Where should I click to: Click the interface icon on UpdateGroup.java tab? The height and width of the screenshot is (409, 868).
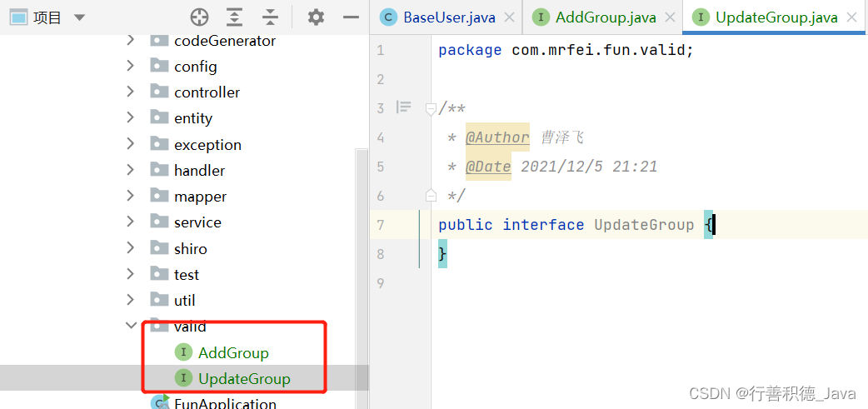point(701,17)
